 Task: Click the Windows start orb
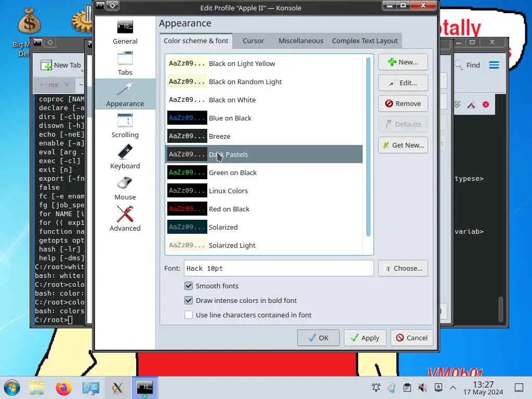12,388
